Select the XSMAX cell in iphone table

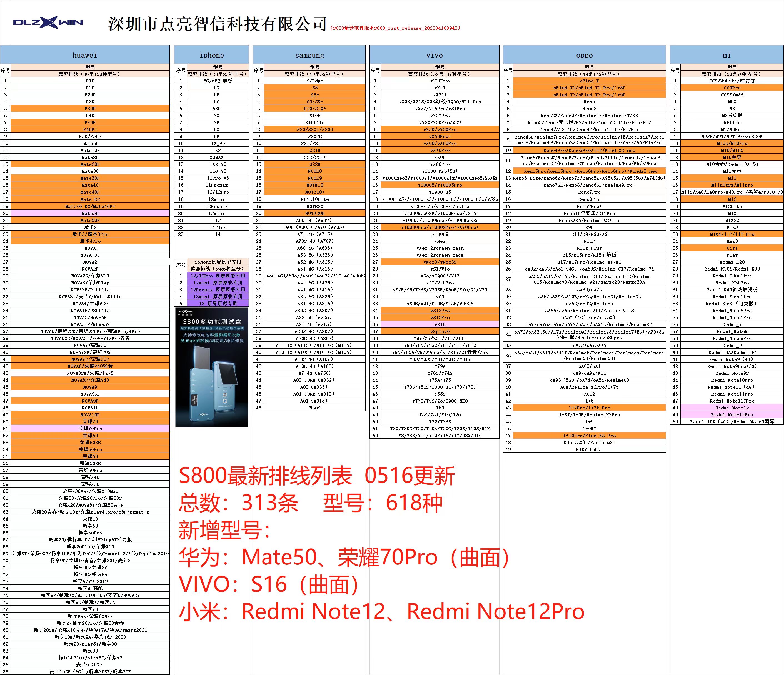point(218,157)
